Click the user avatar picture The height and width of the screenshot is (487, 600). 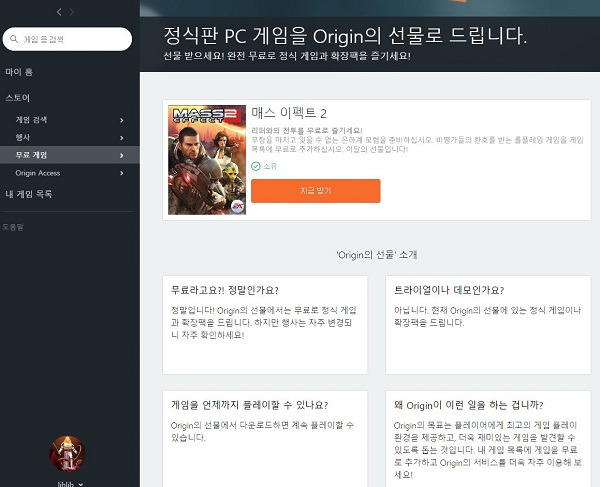point(67,454)
